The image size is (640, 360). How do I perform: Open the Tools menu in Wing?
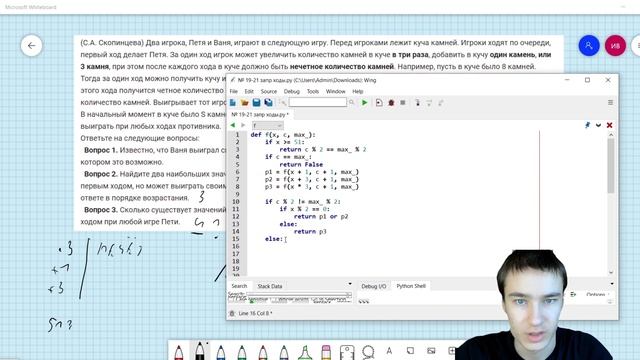(x=313, y=91)
